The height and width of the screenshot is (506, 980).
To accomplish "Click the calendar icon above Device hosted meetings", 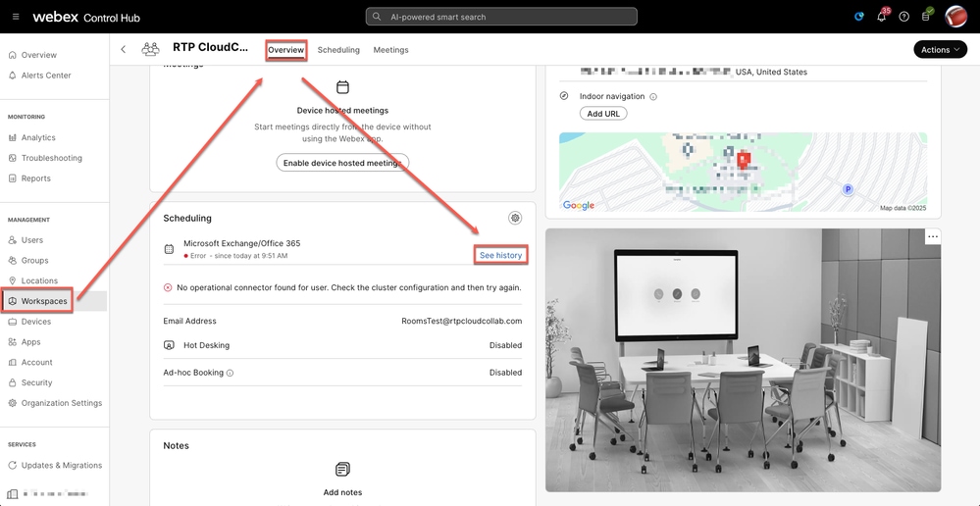I will (342, 87).
